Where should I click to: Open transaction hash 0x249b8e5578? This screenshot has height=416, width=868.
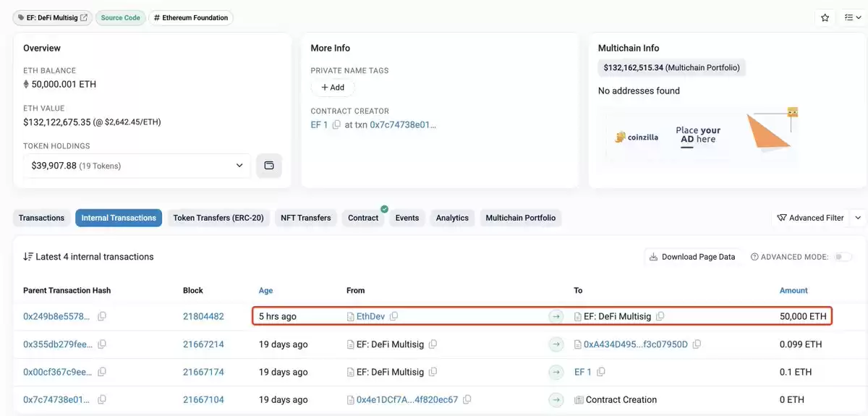57,316
